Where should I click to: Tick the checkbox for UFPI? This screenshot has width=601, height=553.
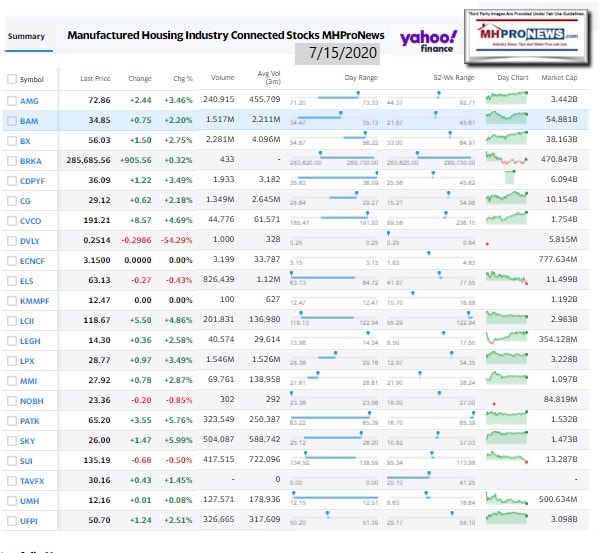[11, 521]
